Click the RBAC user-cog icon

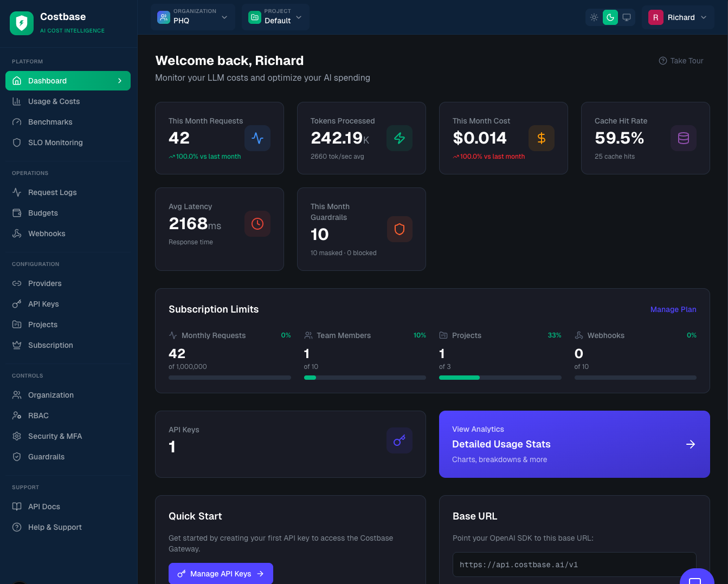click(17, 416)
